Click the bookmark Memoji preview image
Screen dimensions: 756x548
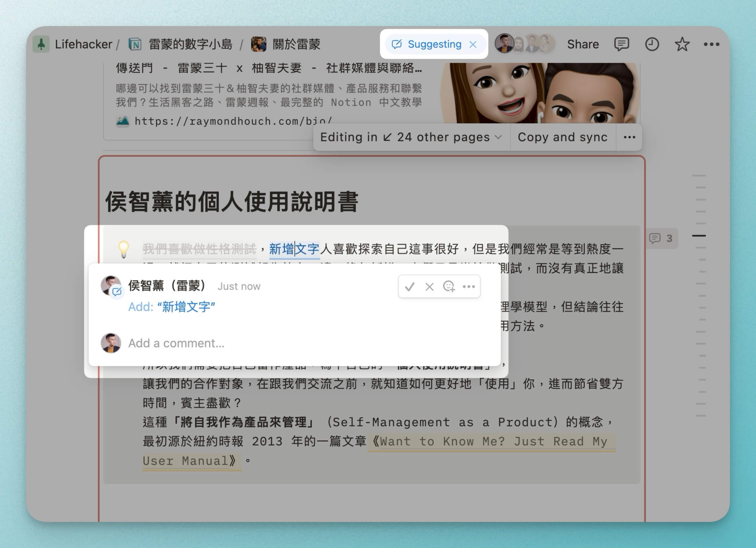click(539, 93)
